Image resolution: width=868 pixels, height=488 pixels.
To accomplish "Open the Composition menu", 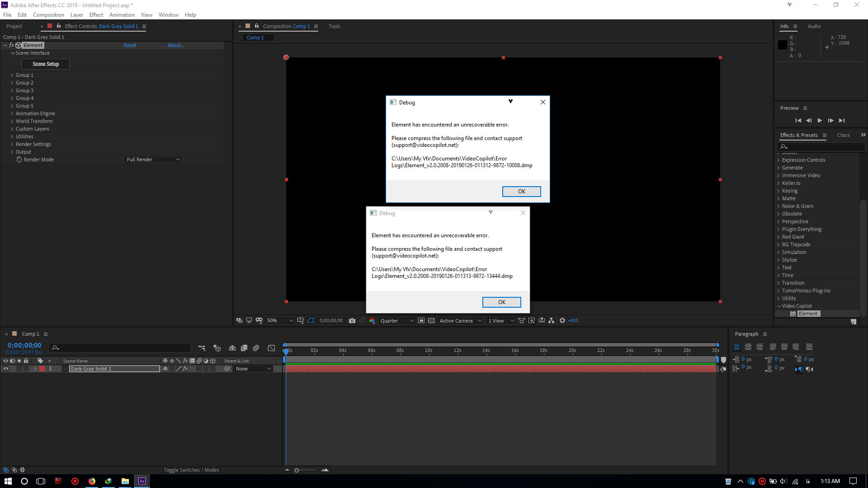I will 48,15.
